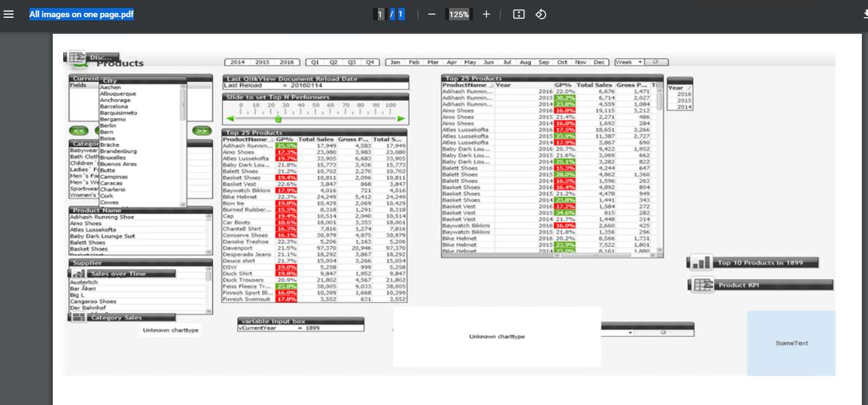Rotate the PDF page clockwise

pos(540,13)
